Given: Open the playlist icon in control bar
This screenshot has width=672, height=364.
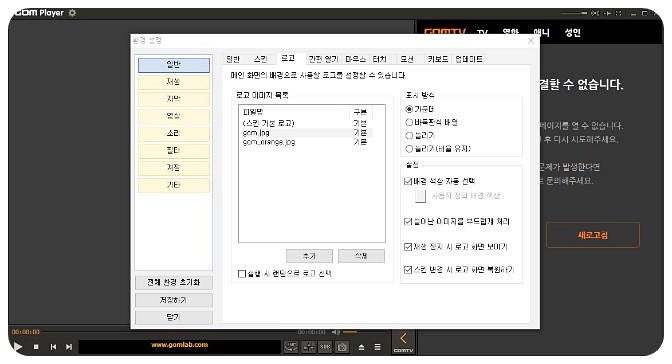Looking at the screenshot, I should 378,347.
